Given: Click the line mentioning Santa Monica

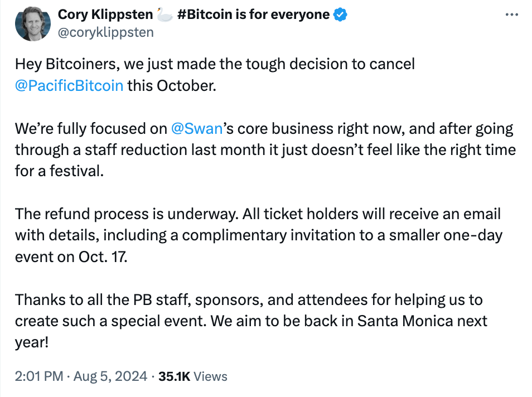Looking at the screenshot, I should pyautogui.click(x=251, y=321).
